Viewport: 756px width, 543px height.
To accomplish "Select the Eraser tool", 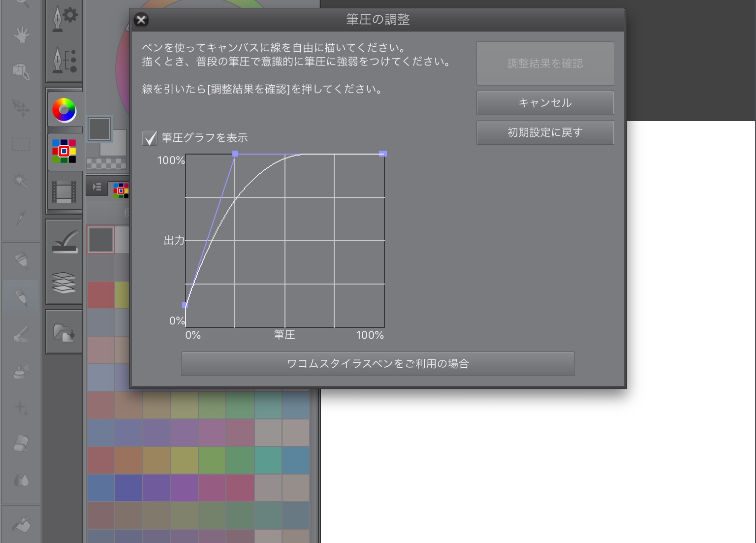I will 21,443.
